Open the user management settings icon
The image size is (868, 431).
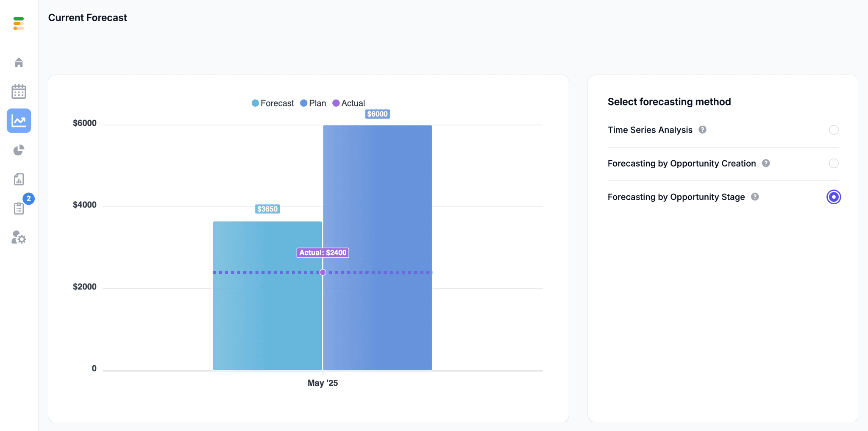(x=19, y=238)
